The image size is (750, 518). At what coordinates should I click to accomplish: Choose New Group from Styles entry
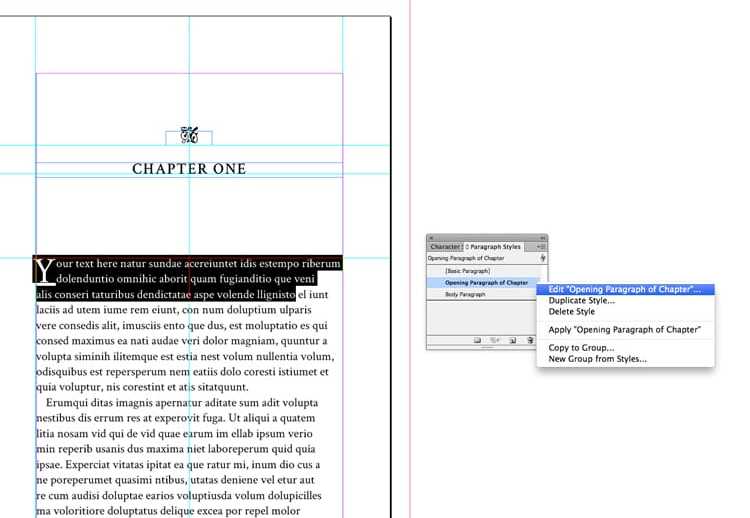(625, 359)
